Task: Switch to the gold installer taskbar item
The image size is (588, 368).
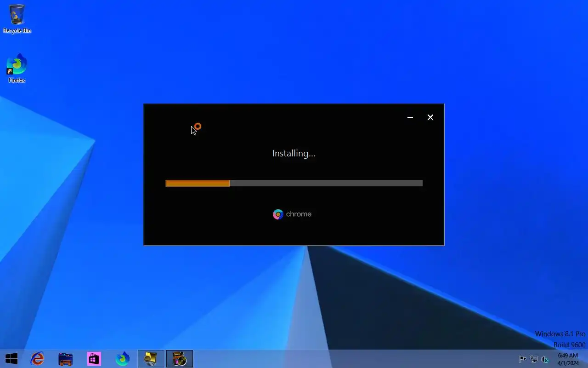Action: 151,359
